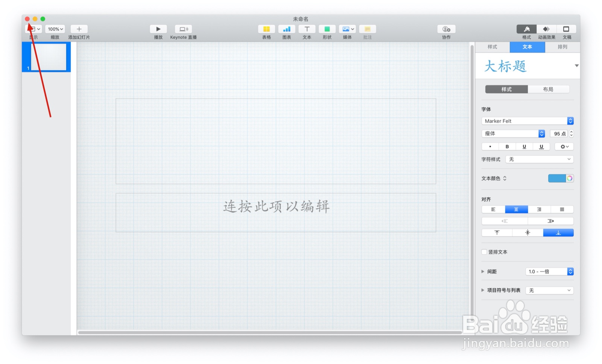This screenshot has height=364, width=602.
Task: Click the 95 点 font size field
Action: [559, 133]
